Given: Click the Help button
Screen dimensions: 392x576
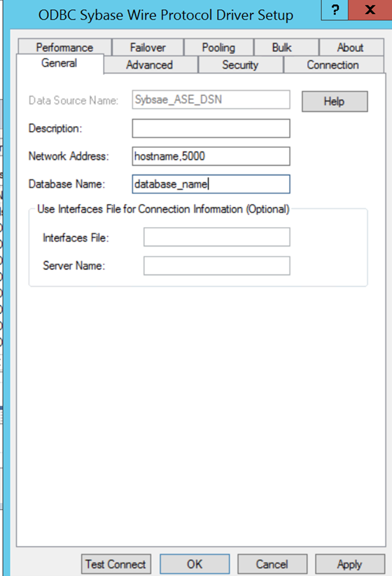Looking at the screenshot, I should 335,102.
